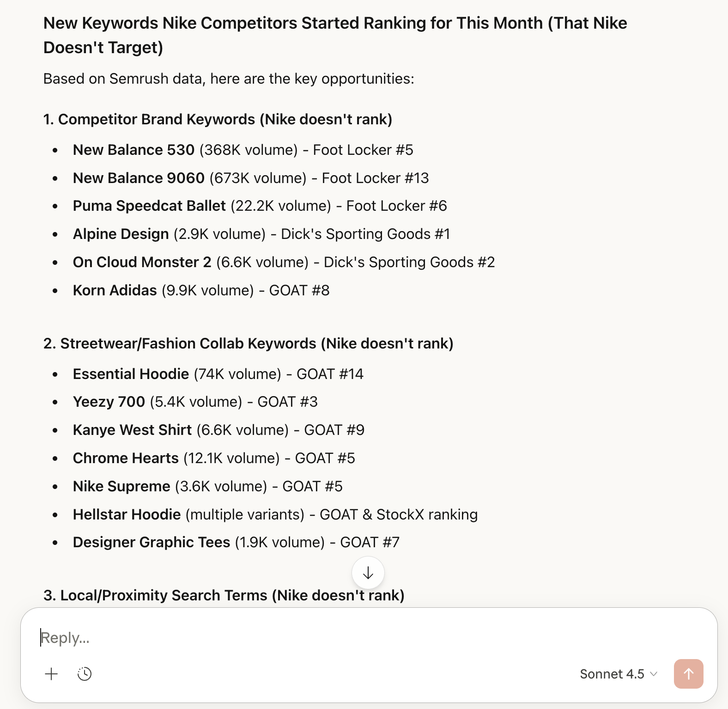The width and height of the screenshot is (728, 709).
Task: Click the plus button to add content
Action: [51, 674]
